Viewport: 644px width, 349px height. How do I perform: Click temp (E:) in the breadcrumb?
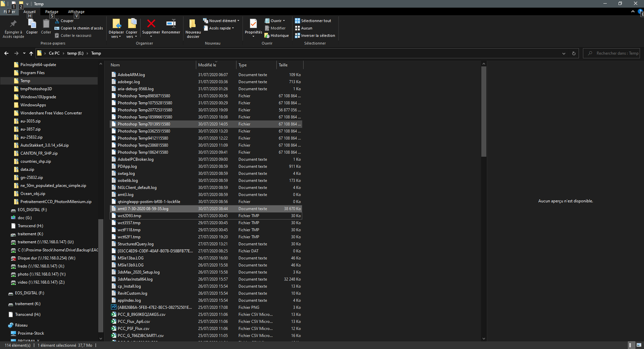click(x=75, y=53)
